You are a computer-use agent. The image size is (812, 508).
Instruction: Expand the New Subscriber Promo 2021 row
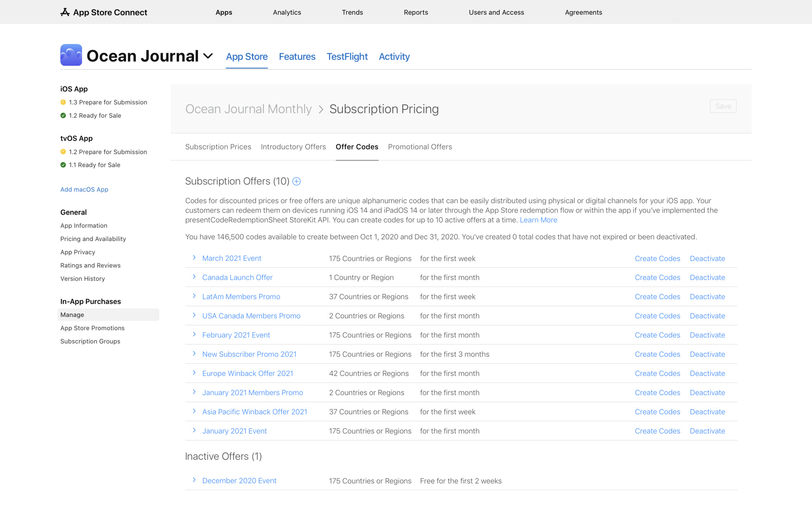pyautogui.click(x=194, y=353)
